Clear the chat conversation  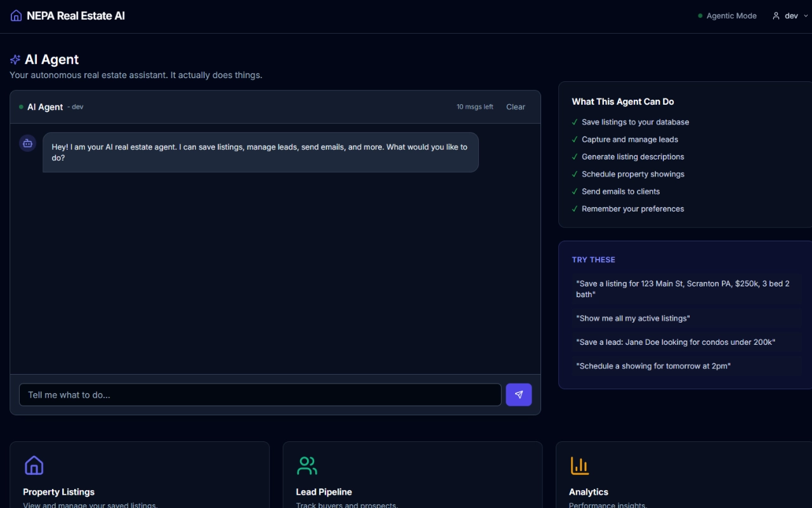pos(515,107)
